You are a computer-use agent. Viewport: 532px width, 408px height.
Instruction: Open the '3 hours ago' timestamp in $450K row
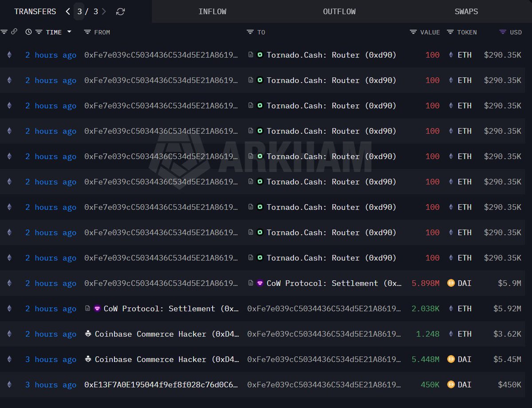point(51,385)
